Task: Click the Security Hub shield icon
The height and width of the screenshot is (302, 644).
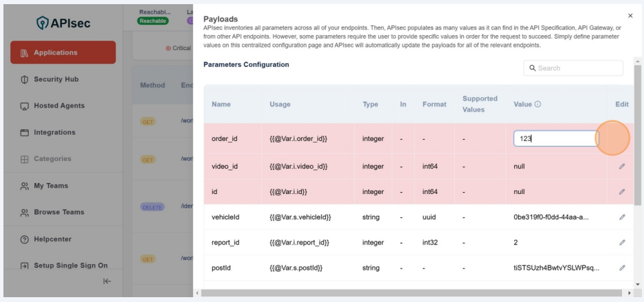Action: coord(24,79)
